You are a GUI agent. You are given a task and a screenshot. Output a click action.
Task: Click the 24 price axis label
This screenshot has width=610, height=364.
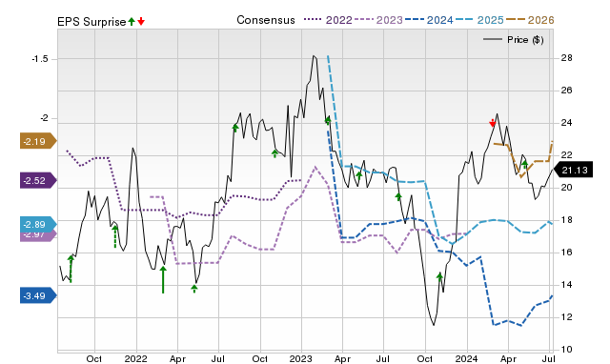pos(566,123)
